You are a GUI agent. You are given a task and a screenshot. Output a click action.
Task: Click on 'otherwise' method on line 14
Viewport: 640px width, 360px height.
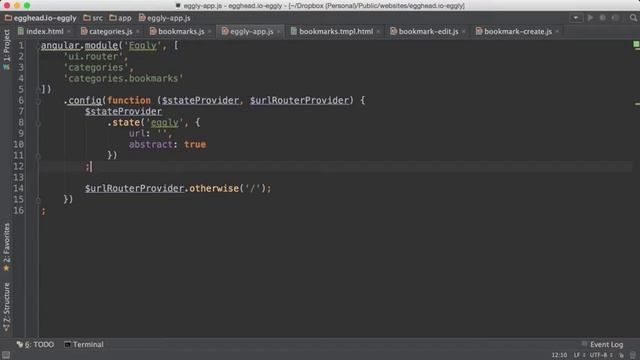(x=214, y=188)
